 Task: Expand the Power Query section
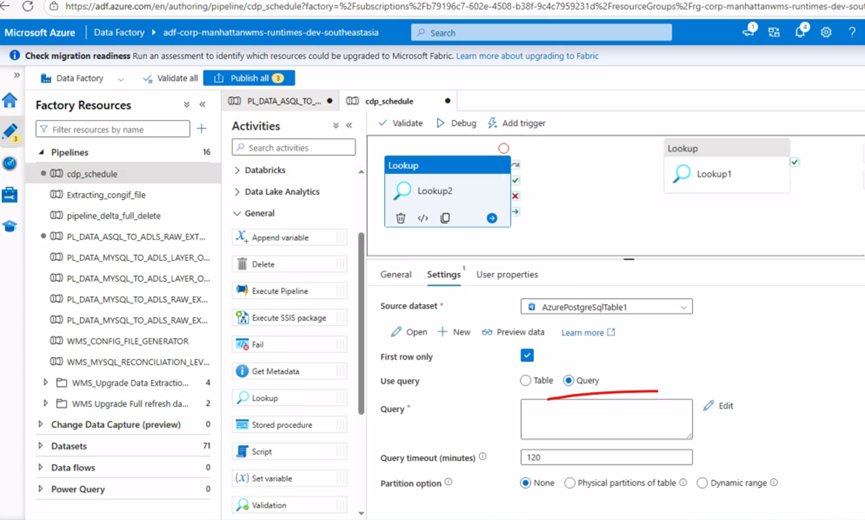point(40,489)
